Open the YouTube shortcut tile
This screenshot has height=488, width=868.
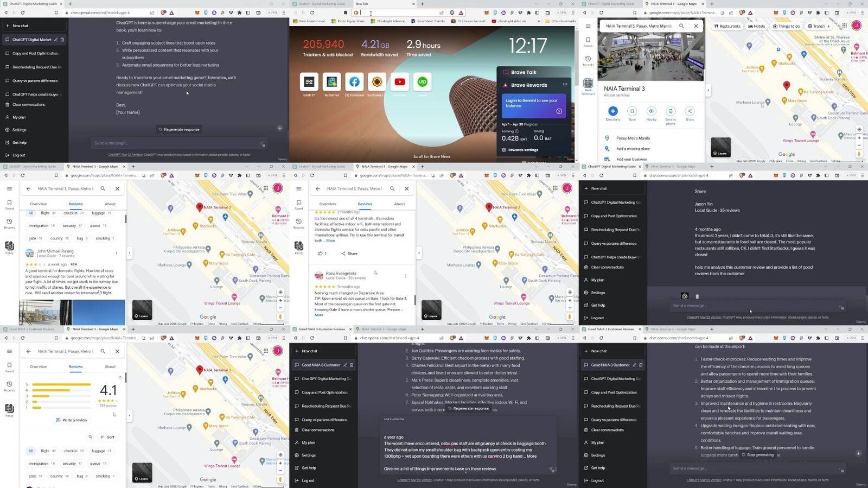tap(400, 82)
